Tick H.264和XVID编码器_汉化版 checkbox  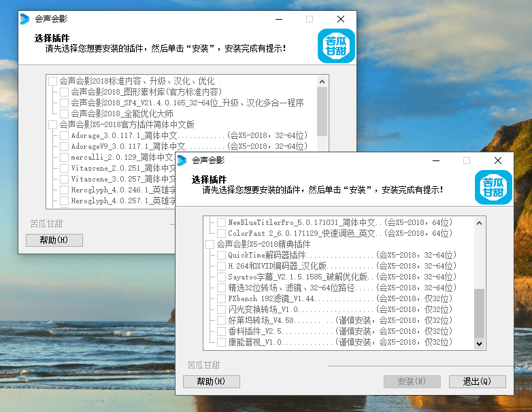pyautogui.click(x=222, y=267)
